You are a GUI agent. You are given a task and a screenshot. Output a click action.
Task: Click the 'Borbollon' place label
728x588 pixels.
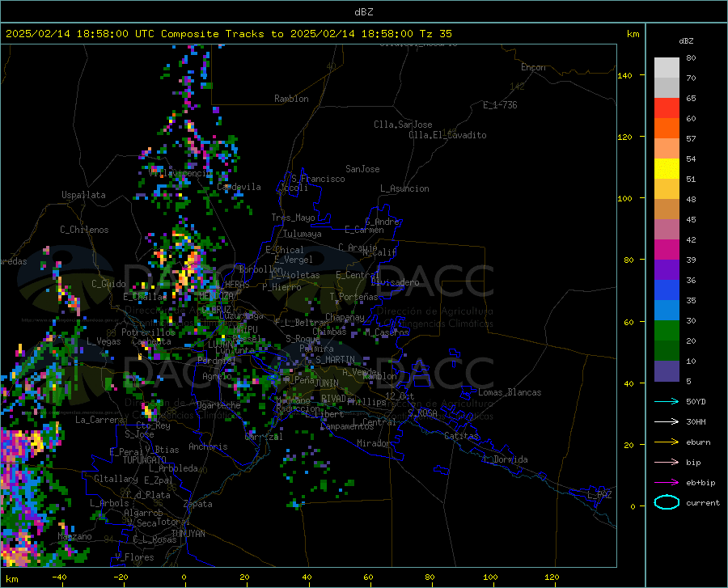point(261,269)
